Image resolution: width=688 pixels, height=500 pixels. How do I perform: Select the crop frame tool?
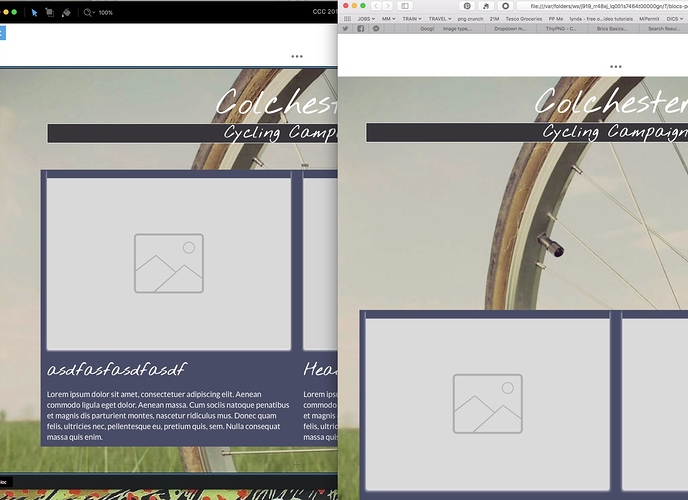pyautogui.click(x=50, y=12)
